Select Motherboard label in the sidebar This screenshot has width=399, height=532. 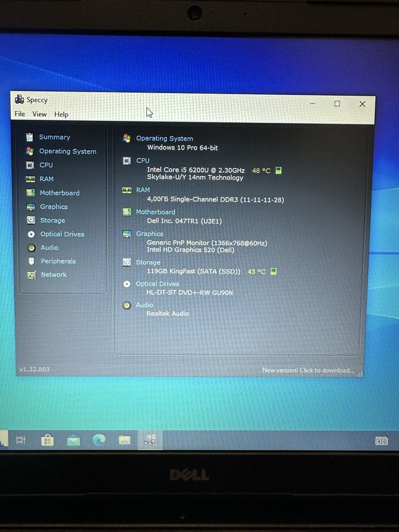(x=60, y=193)
